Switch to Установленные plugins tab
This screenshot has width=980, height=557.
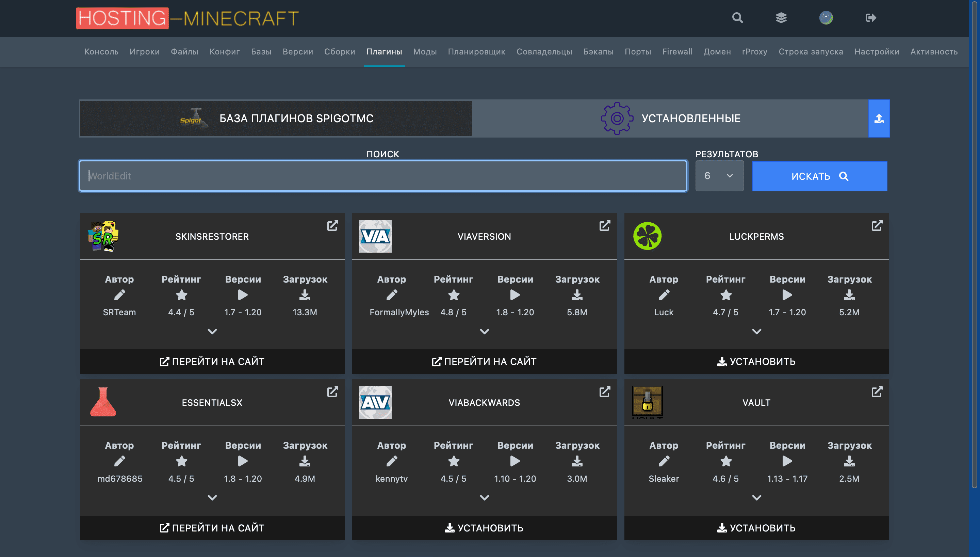coord(670,118)
